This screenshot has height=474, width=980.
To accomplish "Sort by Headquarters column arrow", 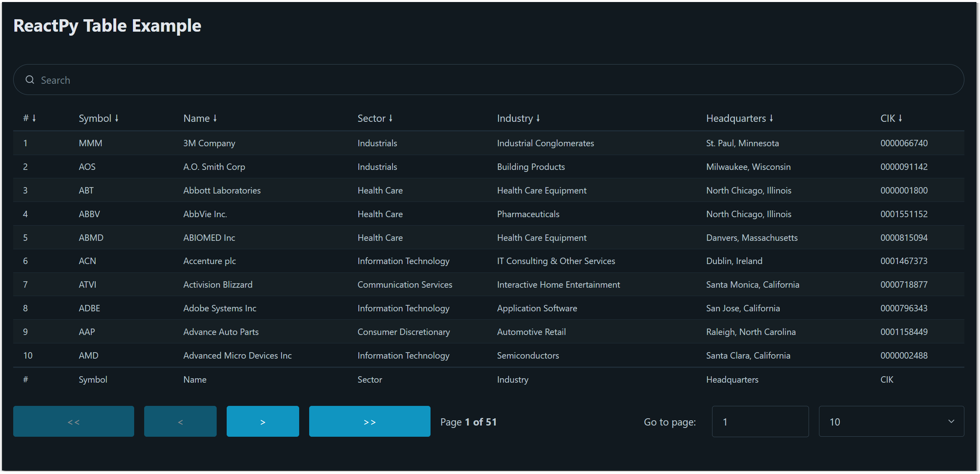I will tap(771, 118).
